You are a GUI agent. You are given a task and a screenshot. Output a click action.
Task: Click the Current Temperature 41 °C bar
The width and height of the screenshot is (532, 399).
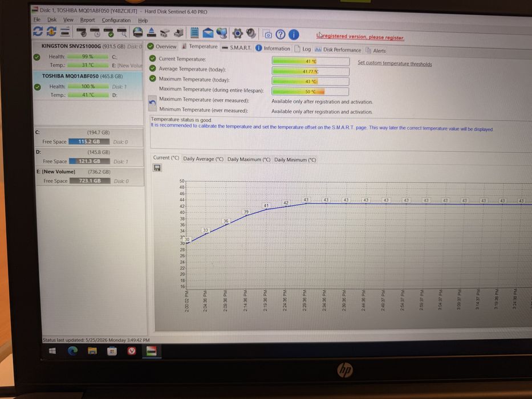(x=310, y=61)
